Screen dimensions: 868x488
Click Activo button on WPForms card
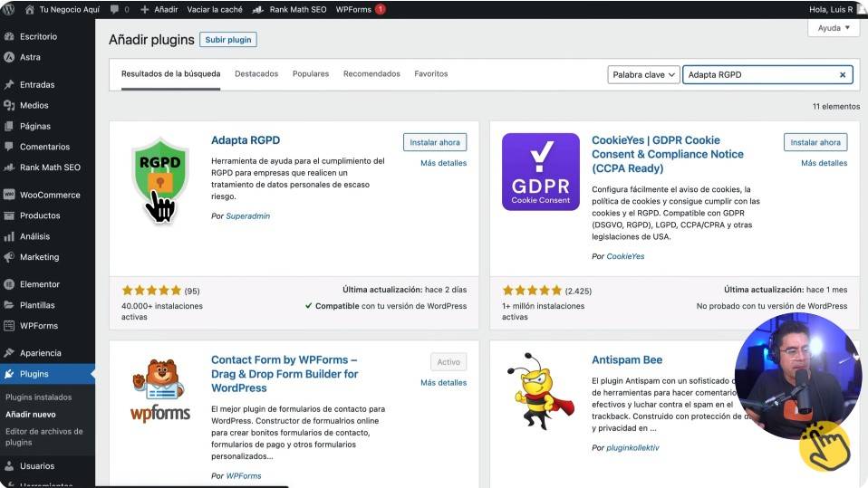tap(448, 362)
